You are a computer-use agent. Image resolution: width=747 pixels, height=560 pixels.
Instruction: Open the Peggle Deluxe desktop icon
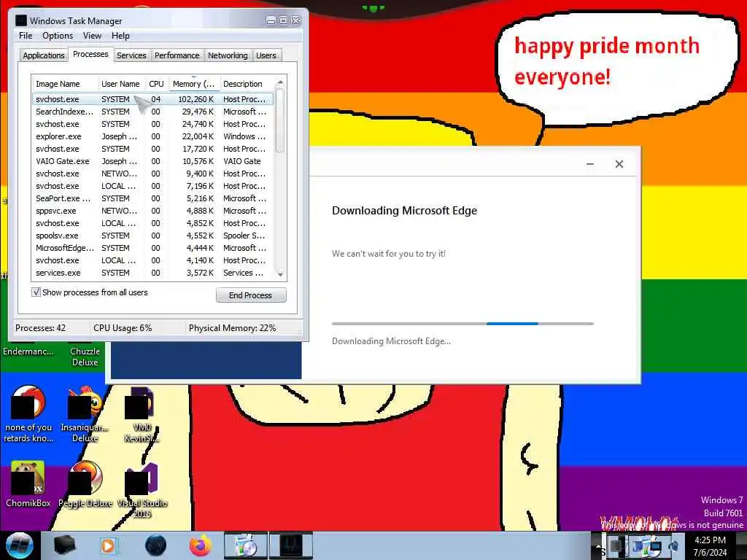(x=85, y=483)
